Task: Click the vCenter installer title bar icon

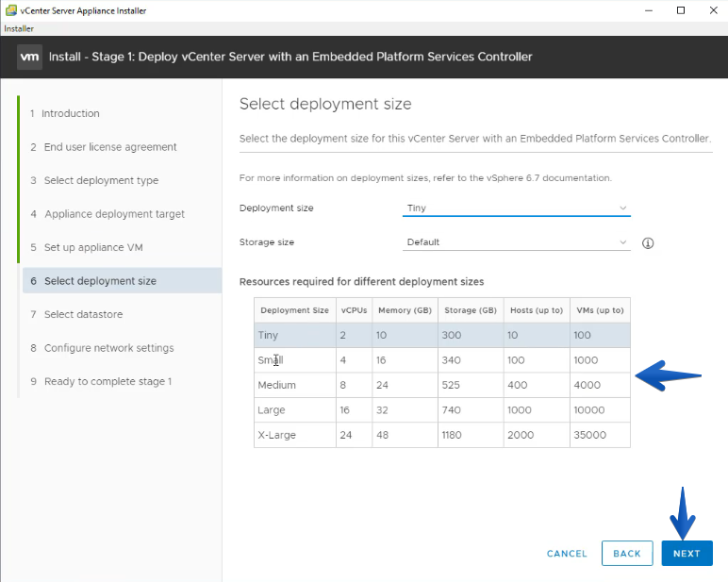Action: (11, 10)
